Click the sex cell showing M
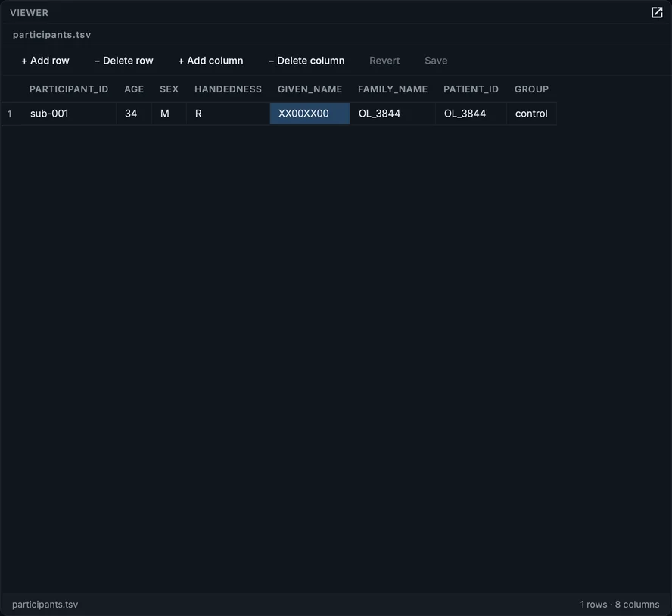 click(169, 114)
